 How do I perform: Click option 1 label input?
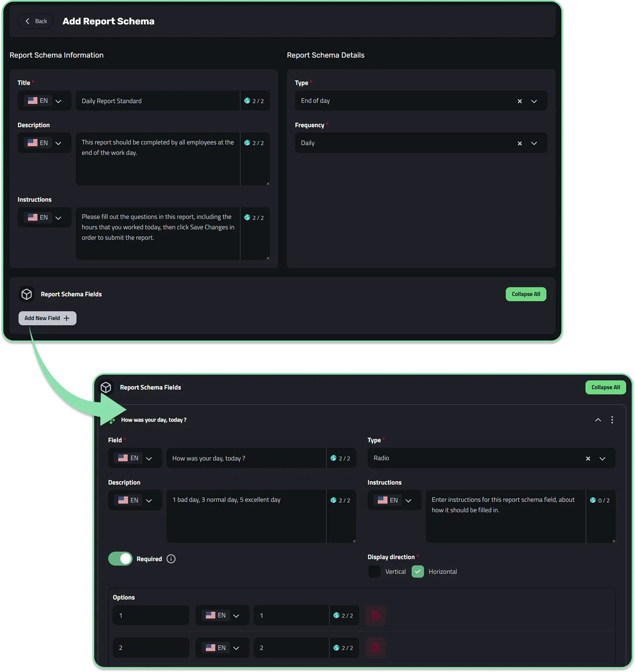[291, 615]
